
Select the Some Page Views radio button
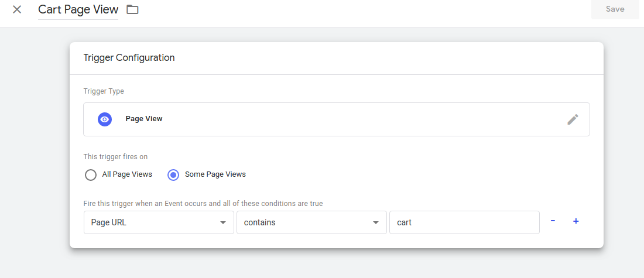point(173,174)
